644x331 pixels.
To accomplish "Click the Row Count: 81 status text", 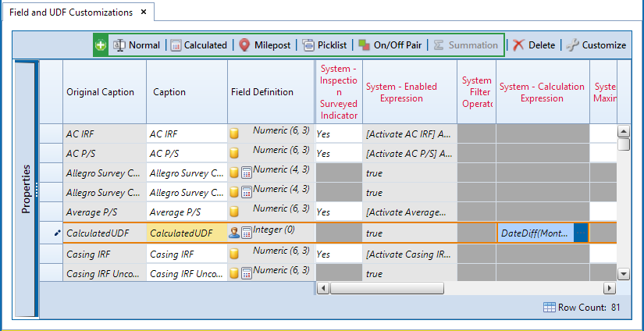I will 589,307.
